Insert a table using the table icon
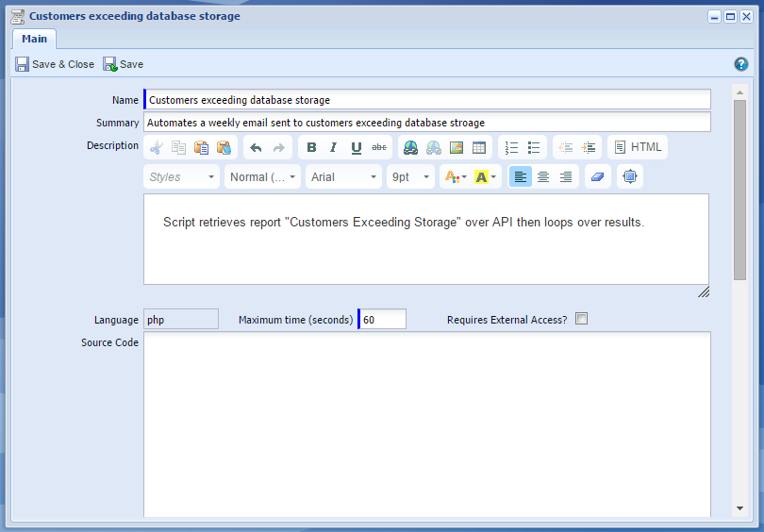 point(479,147)
